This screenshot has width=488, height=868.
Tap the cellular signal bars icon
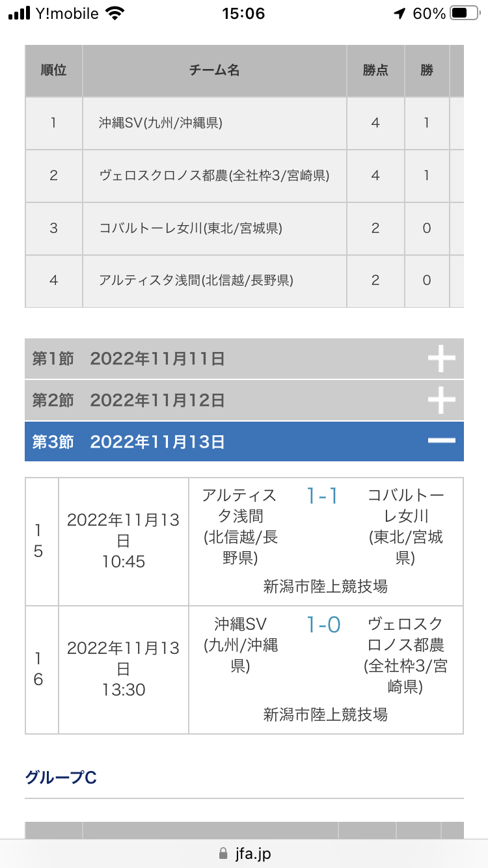coord(20,14)
